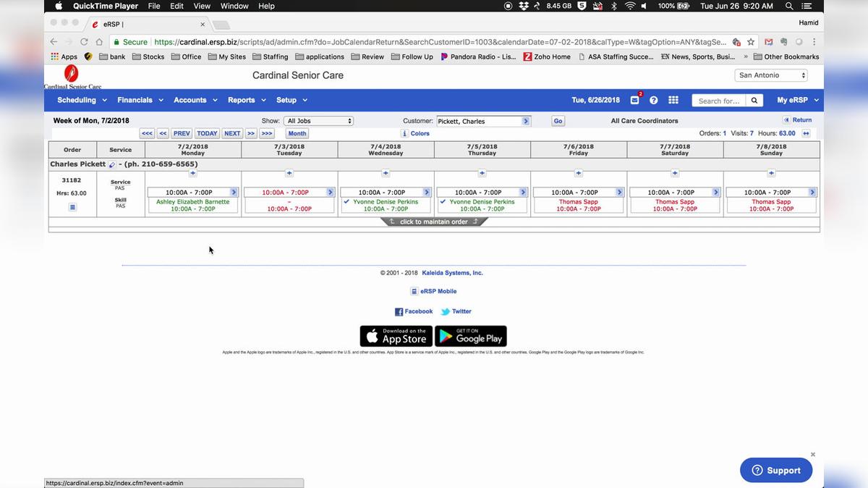868x488 pixels.
Task: Click the TODAY button
Action: [x=206, y=133]
